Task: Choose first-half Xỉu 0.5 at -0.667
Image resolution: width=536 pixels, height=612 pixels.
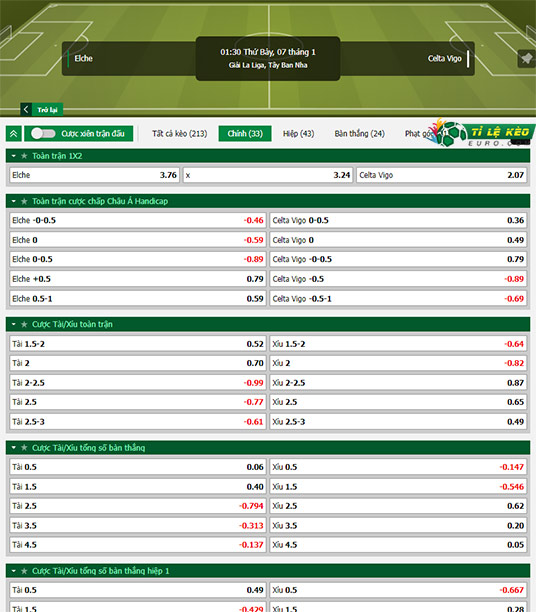Action: tap(398, 590)
